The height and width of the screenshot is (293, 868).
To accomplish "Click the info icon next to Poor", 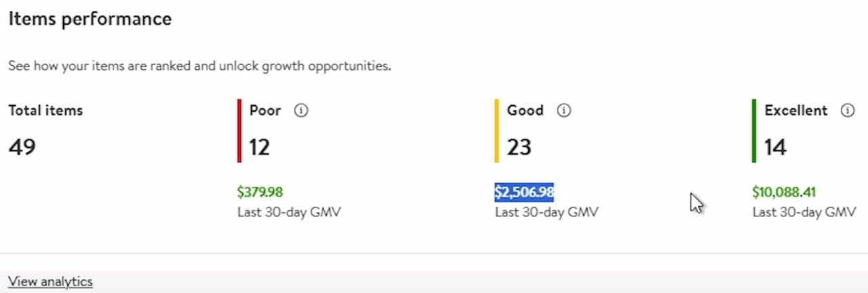I will coord(302,111).
